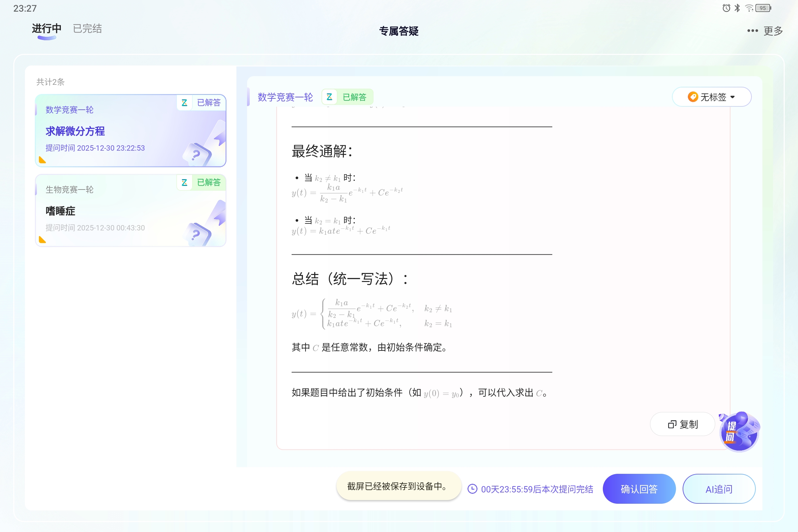This screenshot has height=532, width=798.
Task: Click the 已解答 badge on the 嗜睡症 card
Action: 209,183
